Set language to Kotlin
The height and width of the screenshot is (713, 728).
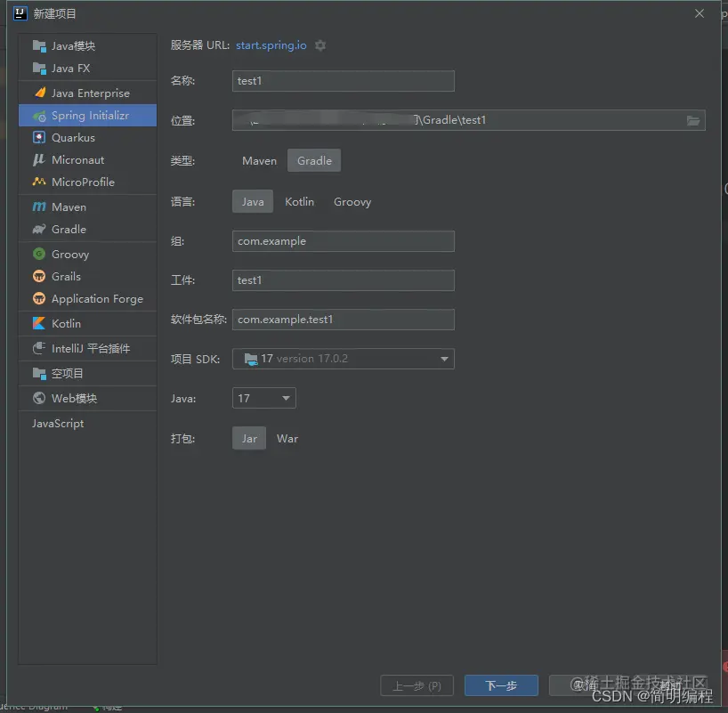(299, 201)
